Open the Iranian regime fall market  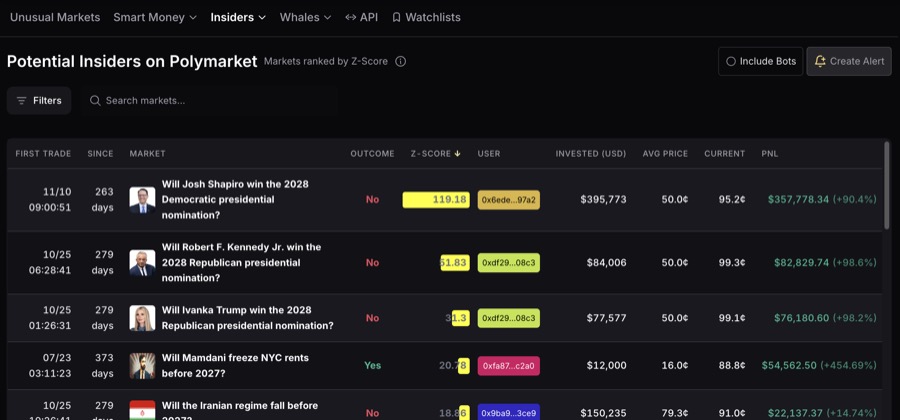click(x=240, y=410)
